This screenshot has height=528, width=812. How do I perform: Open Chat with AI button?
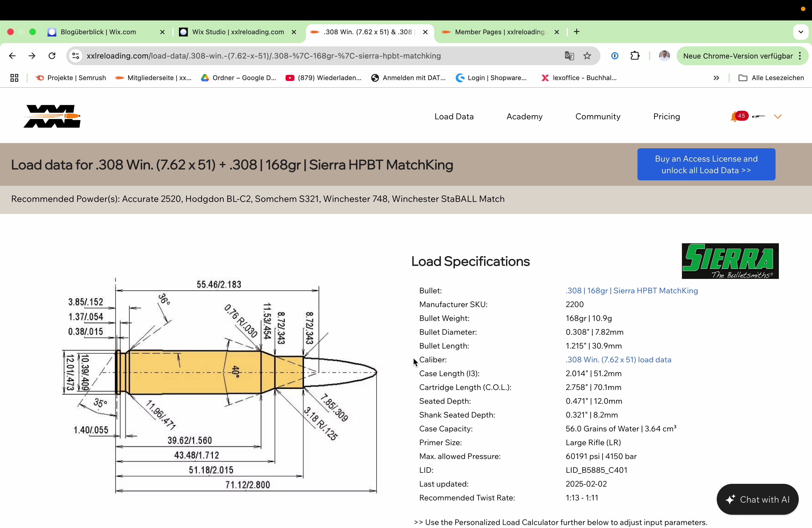pos(757,499)
